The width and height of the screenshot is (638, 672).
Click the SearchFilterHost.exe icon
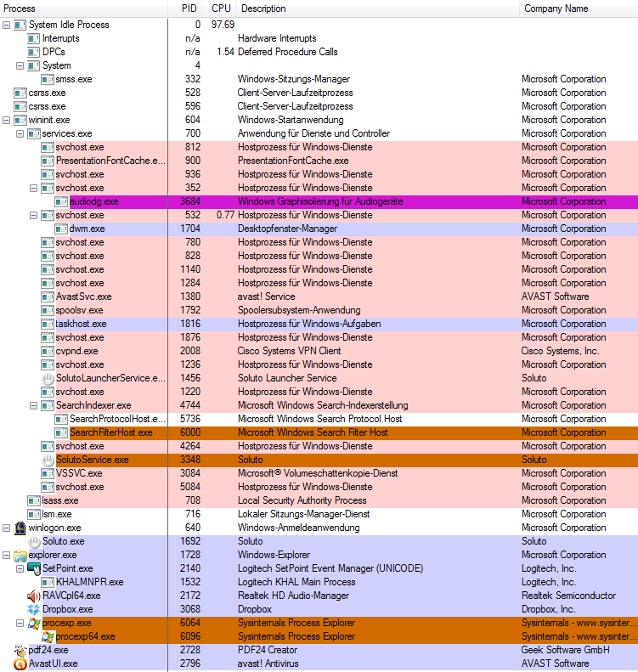[x=61, y=433]
